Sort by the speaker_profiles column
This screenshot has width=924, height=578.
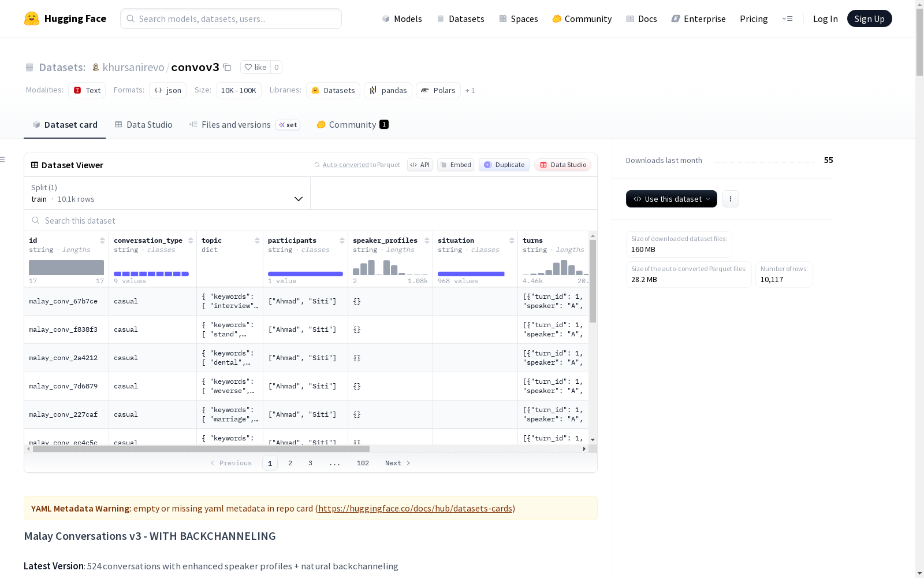(x=427, y=240)
